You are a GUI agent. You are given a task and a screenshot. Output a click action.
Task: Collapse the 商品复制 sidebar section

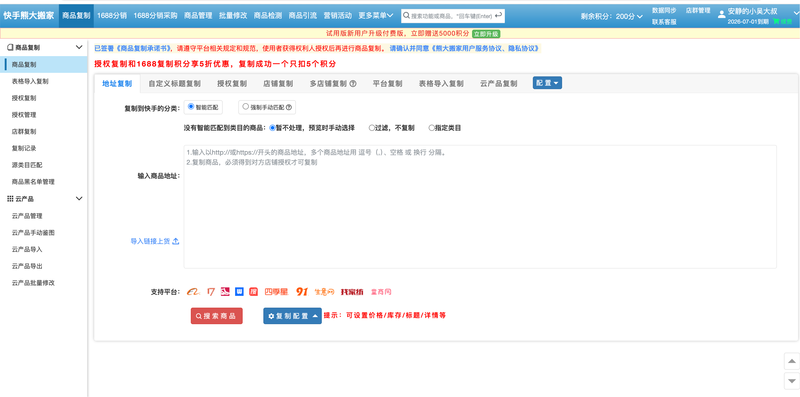coord(79,47)
